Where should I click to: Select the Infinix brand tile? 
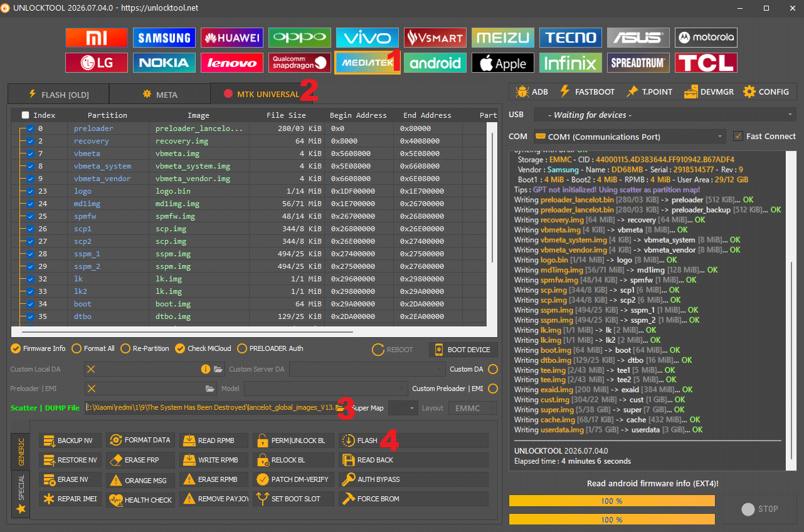(570, 63)
